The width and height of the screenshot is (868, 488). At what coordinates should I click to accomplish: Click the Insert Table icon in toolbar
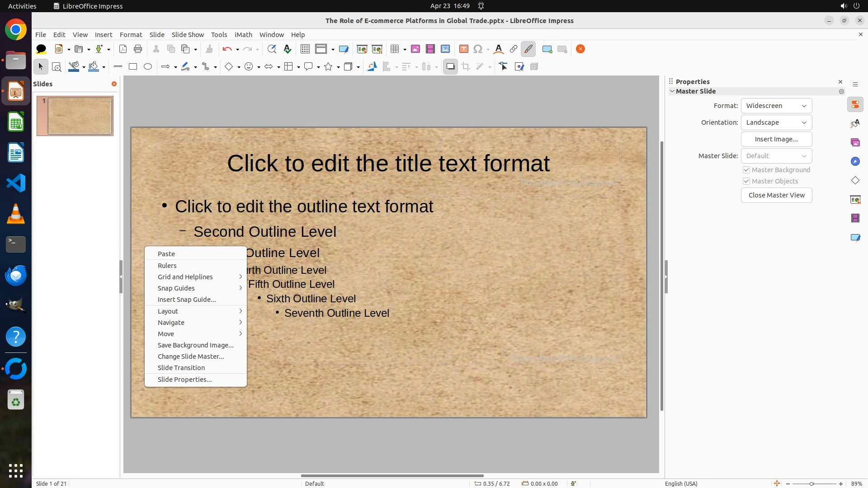[395, 49]
